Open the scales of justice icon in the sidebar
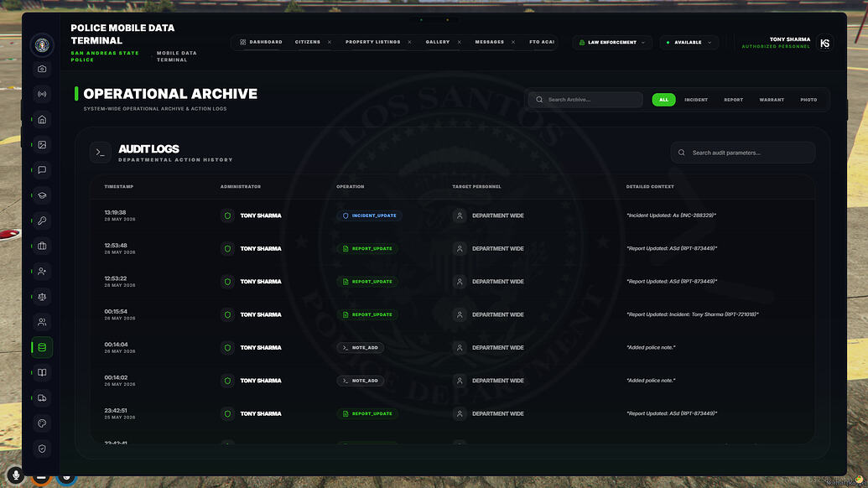Image resolution: width=868 pixels, height=488 pixels. point(42,297)
